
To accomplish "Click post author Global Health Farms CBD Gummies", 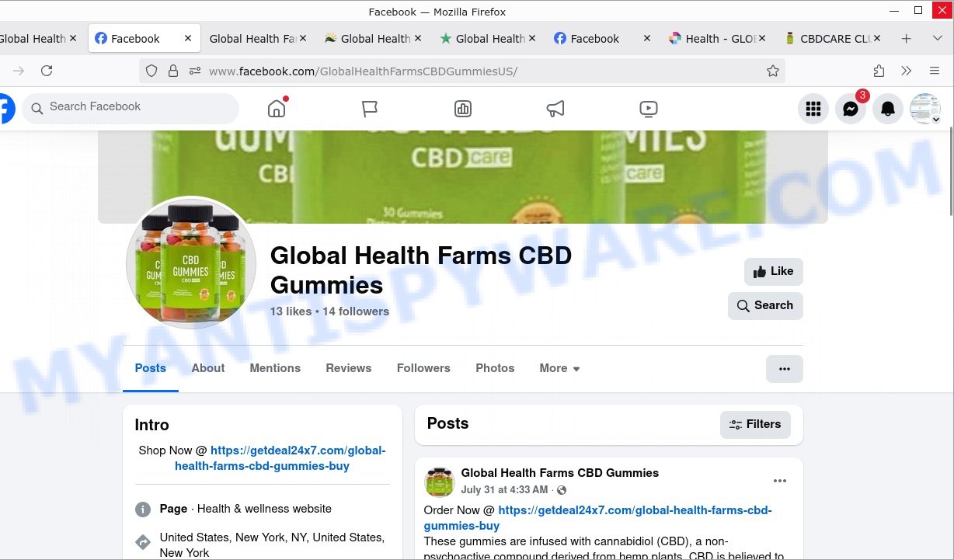I will tap(560, 472).
